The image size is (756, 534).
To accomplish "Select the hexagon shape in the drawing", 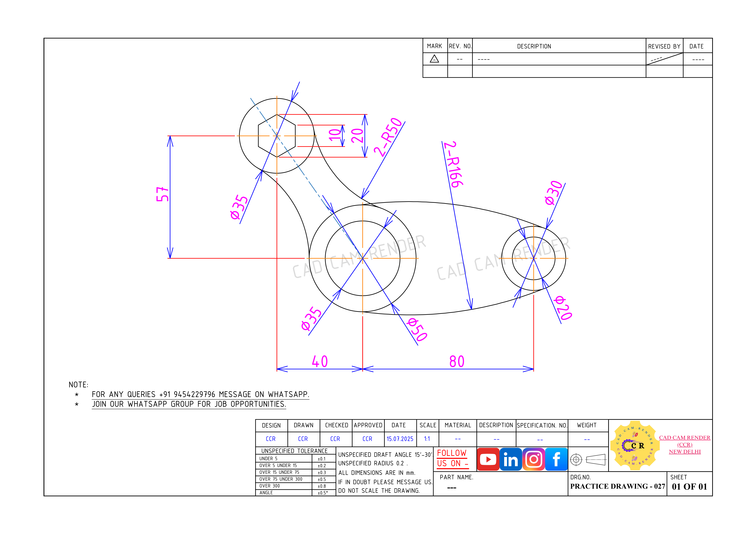I will click(277, 136).
